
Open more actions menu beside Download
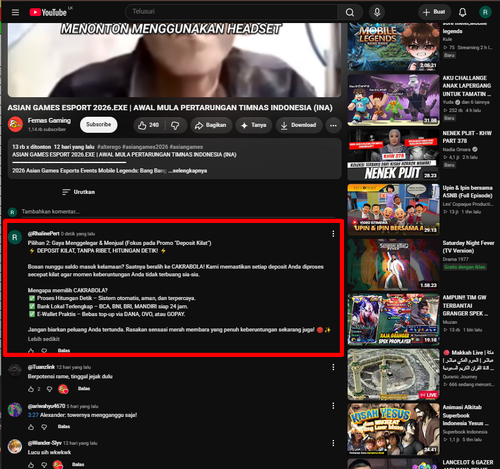click(x=333, y=125)
